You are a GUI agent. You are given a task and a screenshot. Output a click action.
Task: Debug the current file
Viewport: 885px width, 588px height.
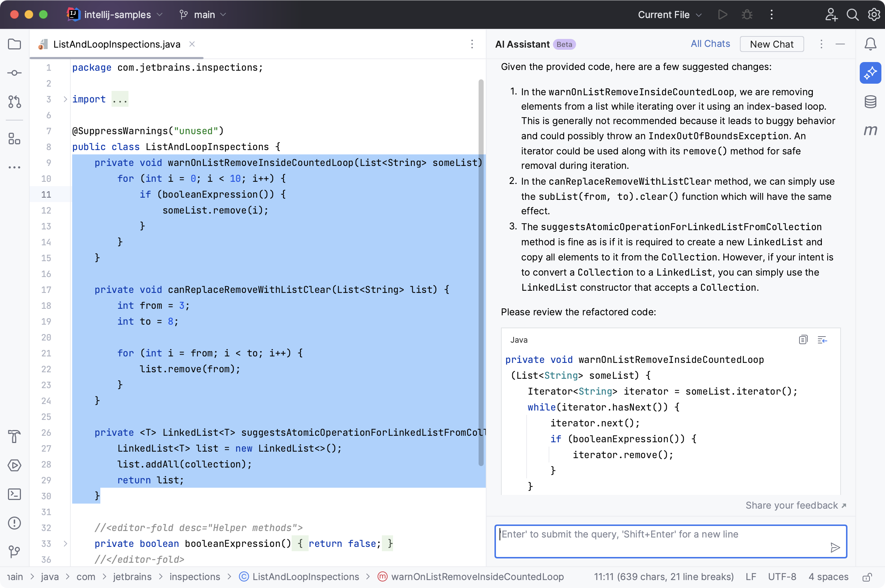[x=747, y=15]
